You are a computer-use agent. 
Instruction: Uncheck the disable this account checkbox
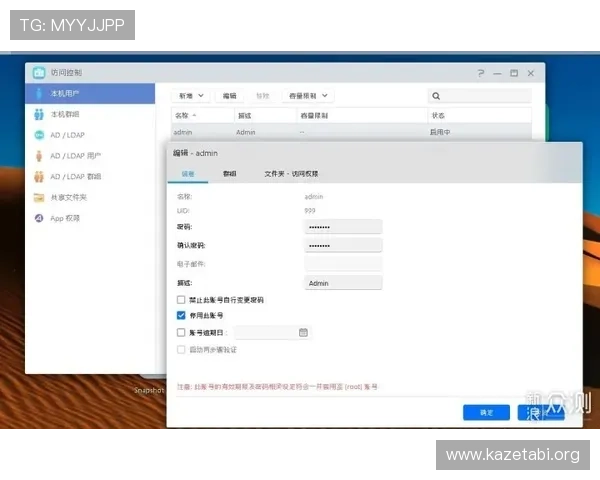point(181,315)
